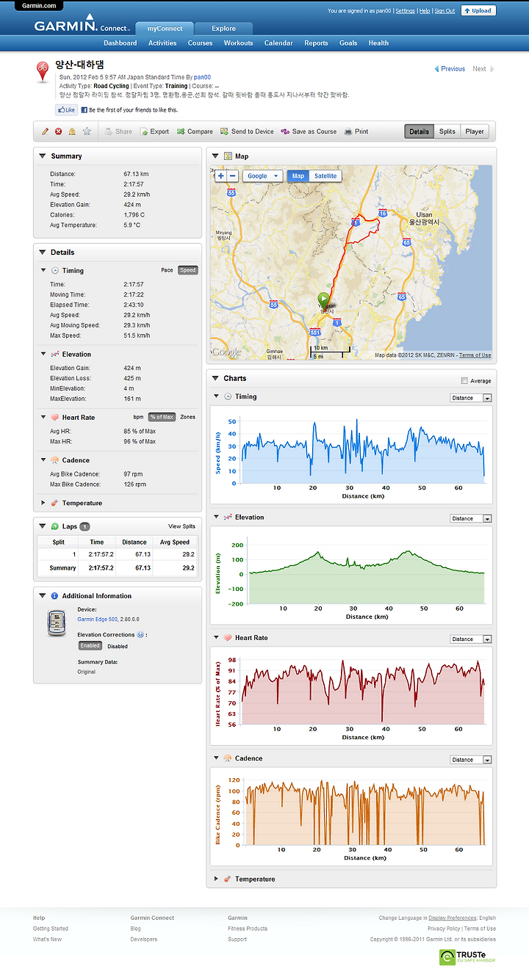Click the Garmin.com tab at top

tap(39, 5)
